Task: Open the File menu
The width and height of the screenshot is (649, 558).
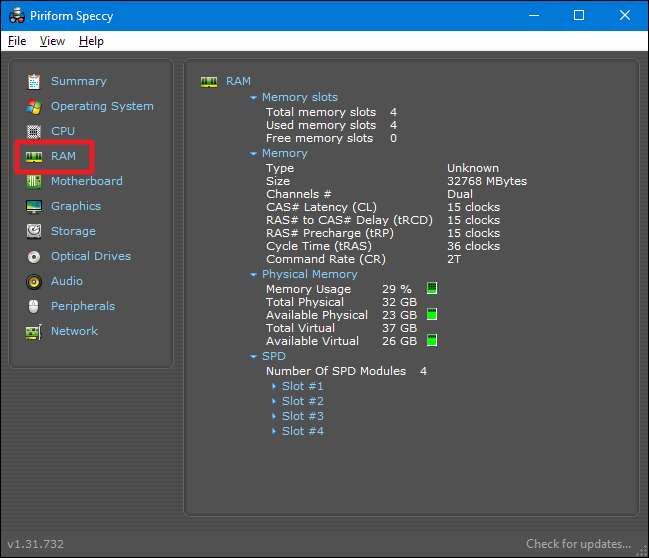Action: (17, 41)
